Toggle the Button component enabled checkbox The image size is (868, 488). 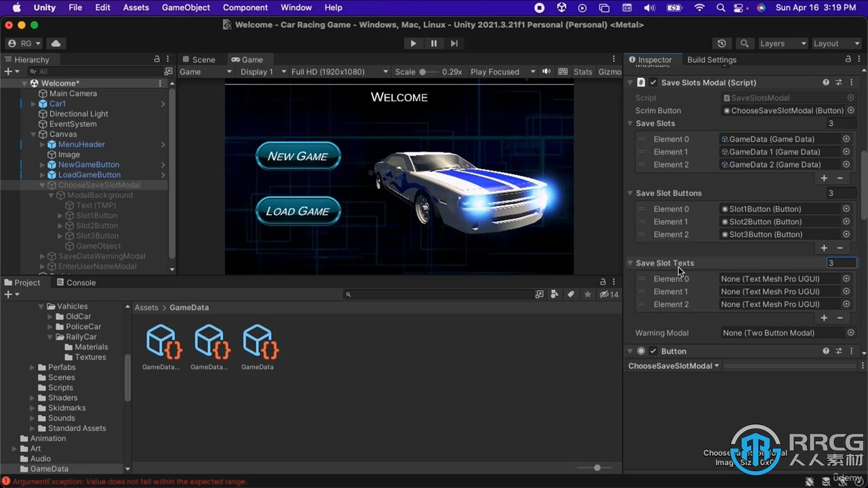tap(653, 351)
